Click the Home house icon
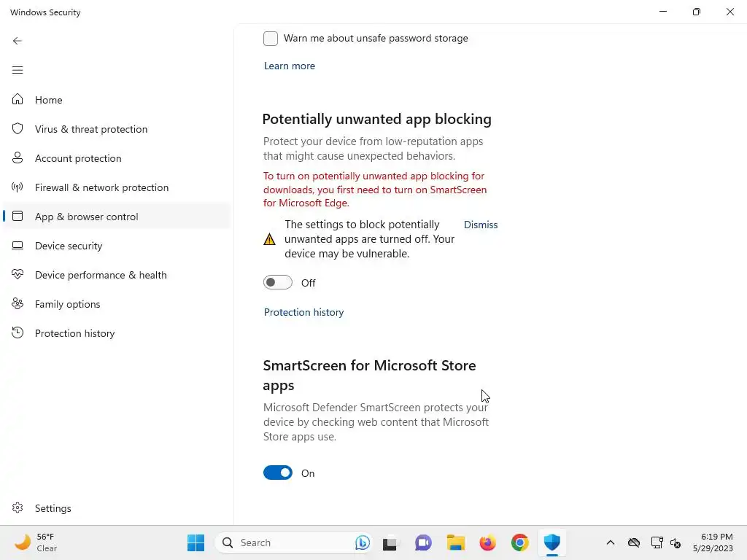This screenshot has height=560, width=747. point(18,99)
